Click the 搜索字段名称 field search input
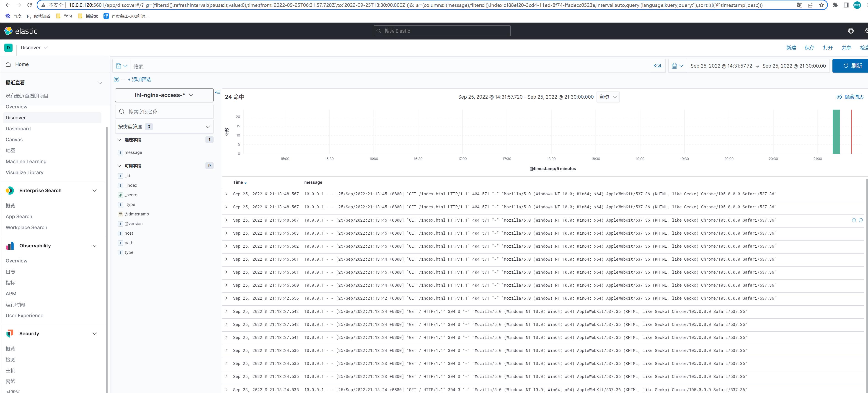The image size is (868, 393). coord(164,112)
